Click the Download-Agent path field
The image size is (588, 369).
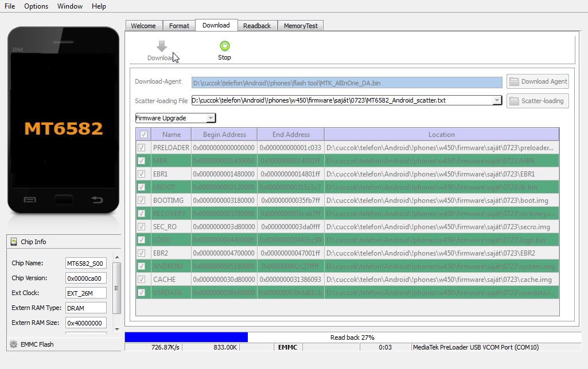(x=347, y=83)
